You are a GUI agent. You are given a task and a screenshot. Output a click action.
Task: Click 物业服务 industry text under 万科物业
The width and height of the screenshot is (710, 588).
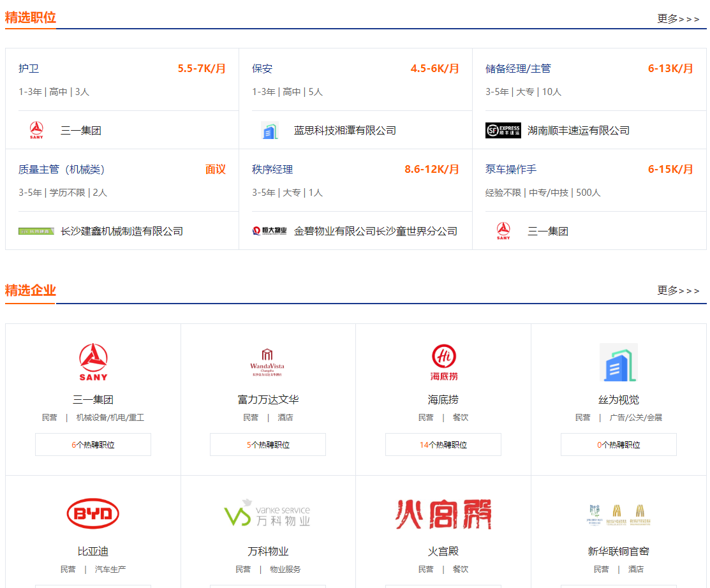(285, 569)
